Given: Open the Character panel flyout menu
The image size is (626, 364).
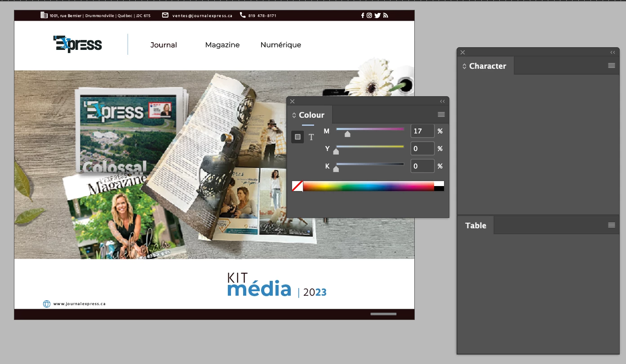Looking at the screenshot, I should (x=612, y=66).
